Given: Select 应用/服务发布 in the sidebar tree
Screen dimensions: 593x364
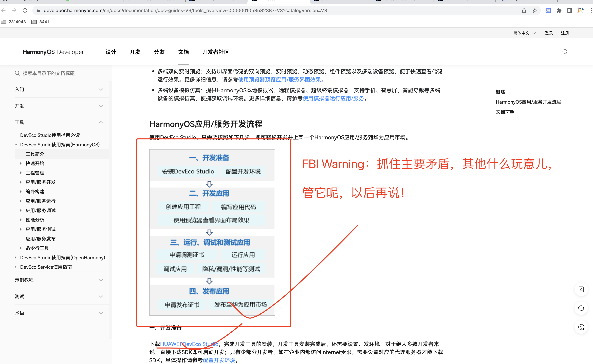Looking at the screenshot, I should 41,239.
